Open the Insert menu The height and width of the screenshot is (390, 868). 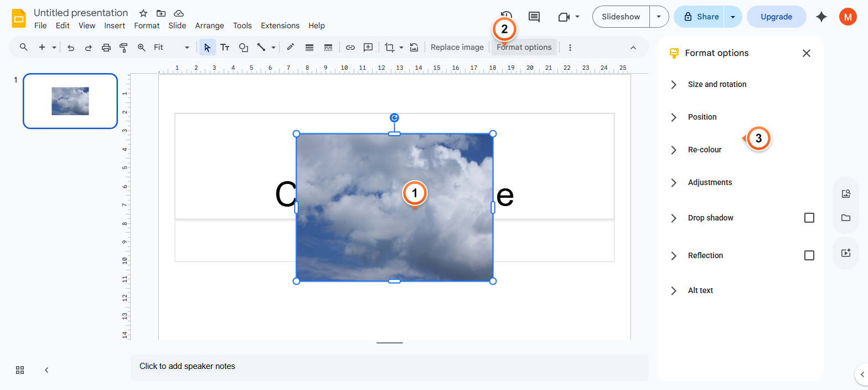click(115, 25)
